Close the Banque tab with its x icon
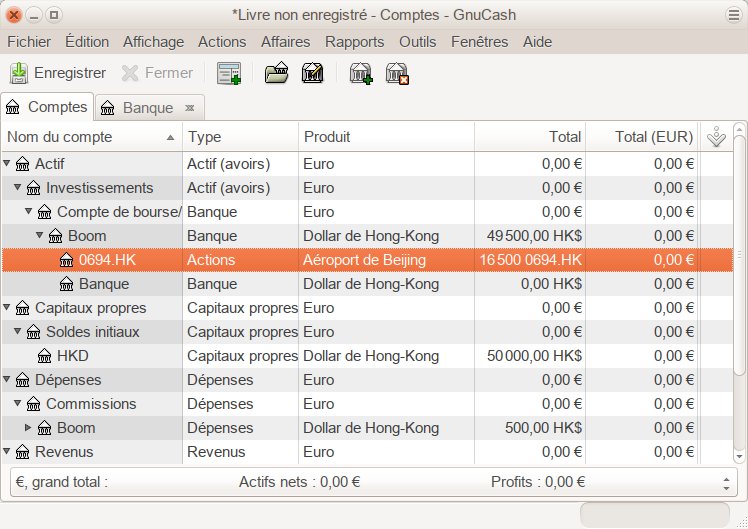 click(189, 108)
